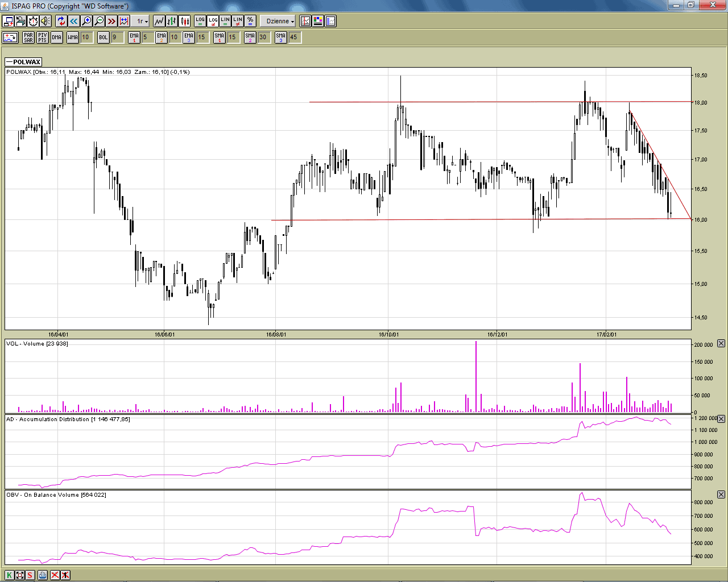Open the Dzienne interval dropdown
Image resolution: width=728 pixels, height=582 pixels.
pos(280,21)
